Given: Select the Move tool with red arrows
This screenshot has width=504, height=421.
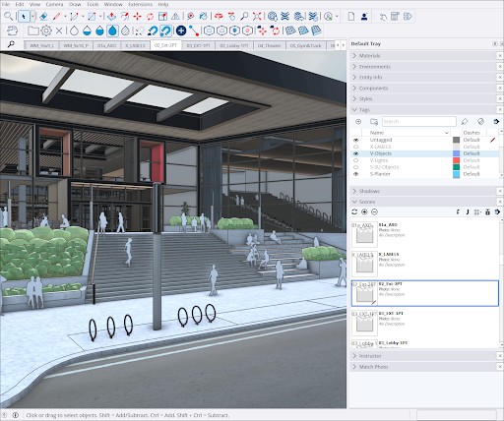Looking at the screenshot, I should pos(137,16).
